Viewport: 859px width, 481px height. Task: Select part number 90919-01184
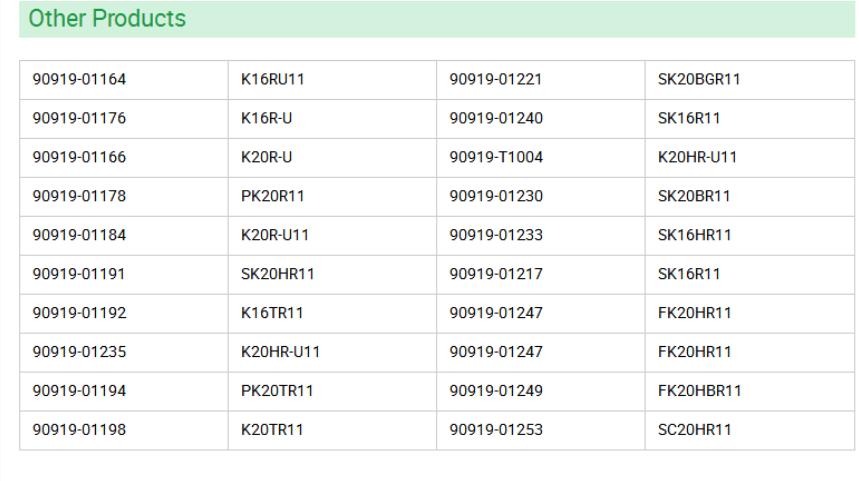79,236
